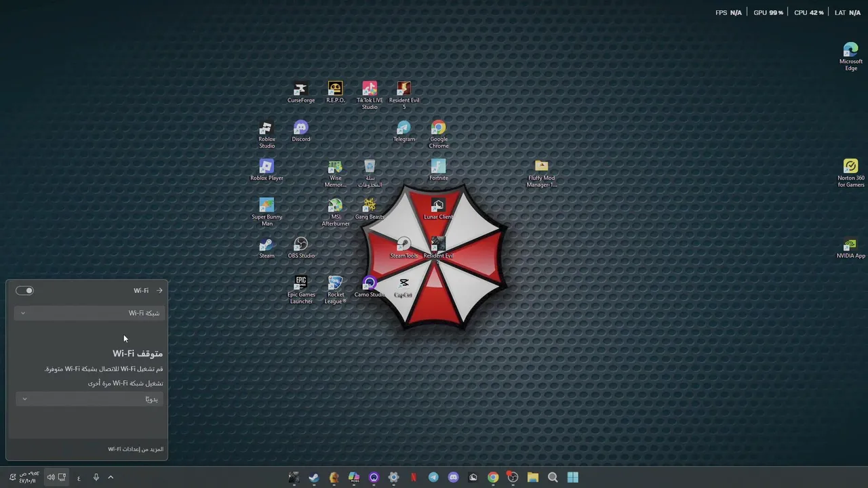The image size is (868, 488).
Task: Select Roblox Studio desktop icon
Action: [x=267, y=135]
